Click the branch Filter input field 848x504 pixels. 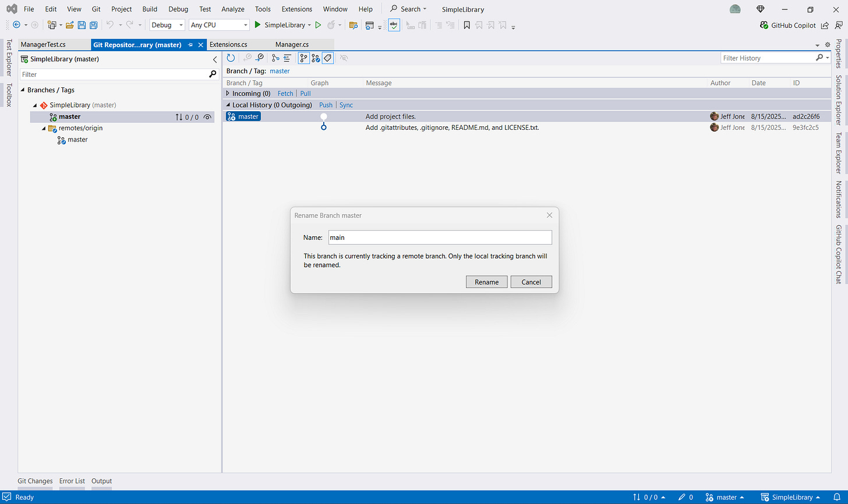114,74
